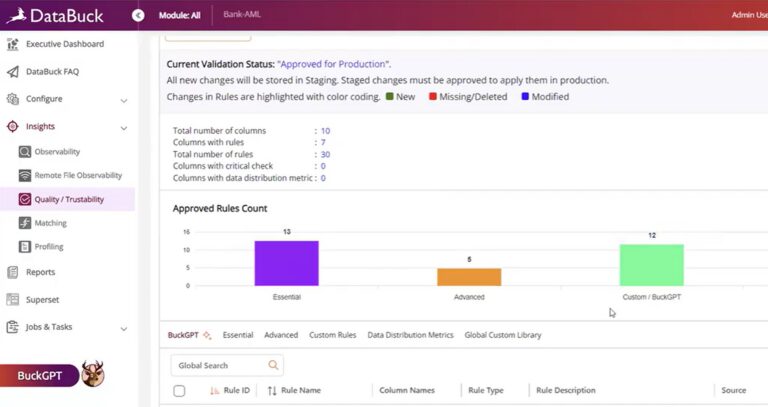Click the total number of columns value 10

(325, 131)
